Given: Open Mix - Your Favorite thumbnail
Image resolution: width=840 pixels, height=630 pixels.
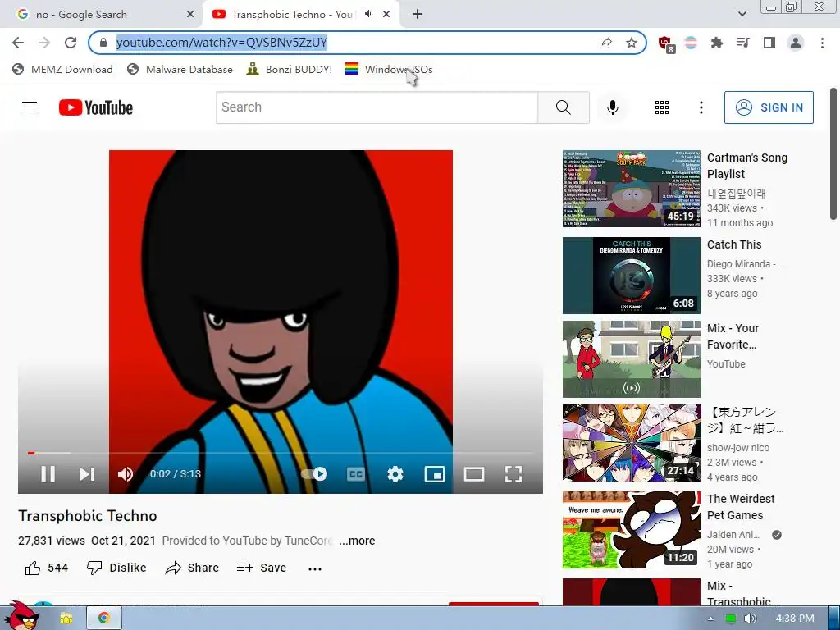Looking at the screenshot, I should pos(631,359).
